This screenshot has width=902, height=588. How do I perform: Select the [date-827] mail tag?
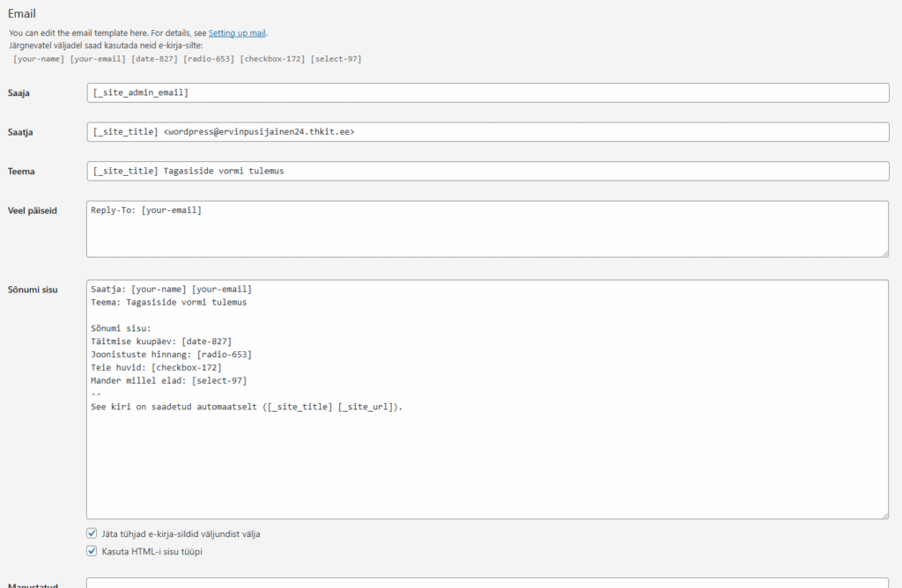(154, 59)
